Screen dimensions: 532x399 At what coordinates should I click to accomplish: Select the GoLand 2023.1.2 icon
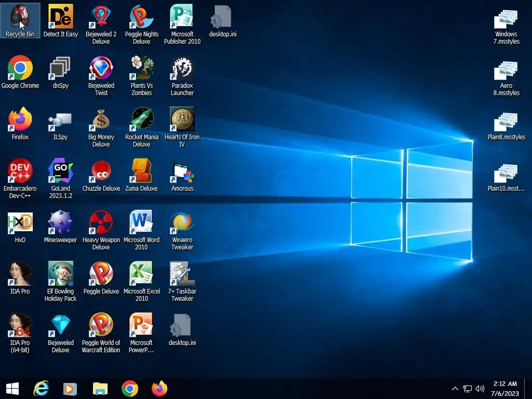(60, 179)
